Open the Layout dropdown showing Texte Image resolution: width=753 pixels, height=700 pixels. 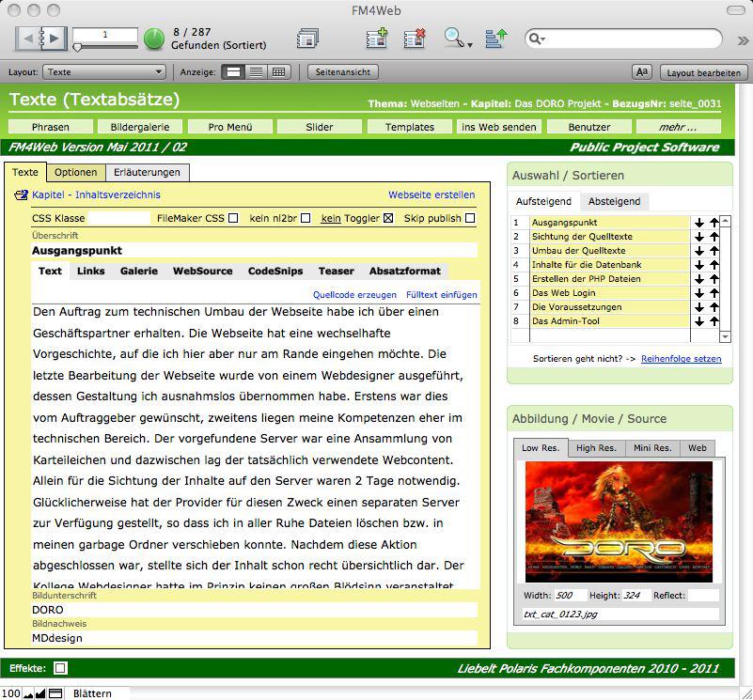105,72
